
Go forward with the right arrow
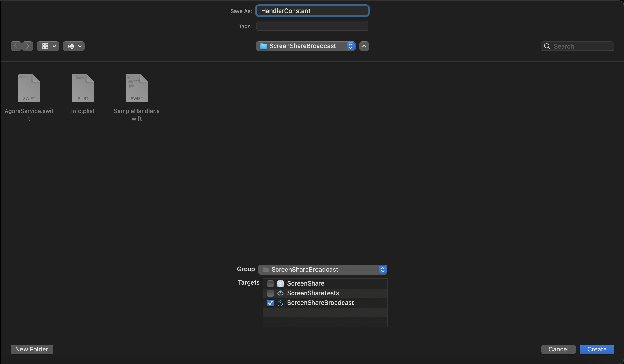click(x=27, y=46)
